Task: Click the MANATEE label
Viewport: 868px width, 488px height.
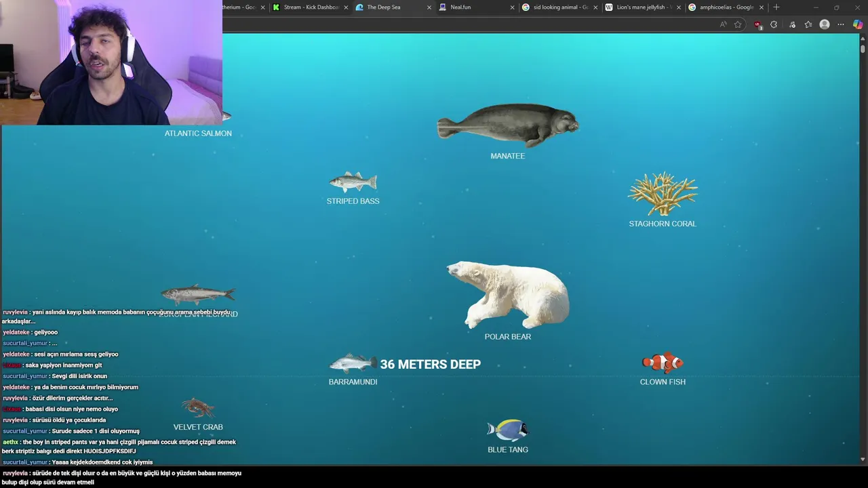Action: pyautogui.click(x=508, y=156)
